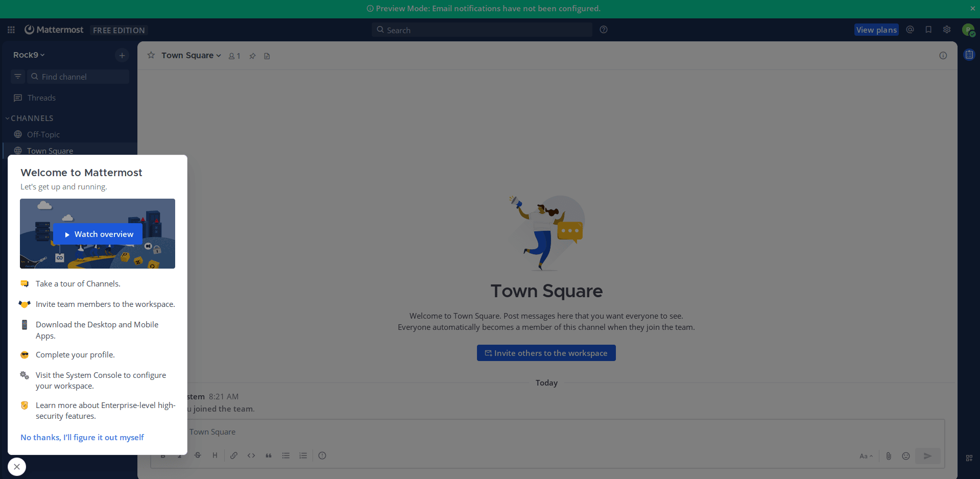Focus the Find channel field
980x479 pixels.
(x=78, y=77)
